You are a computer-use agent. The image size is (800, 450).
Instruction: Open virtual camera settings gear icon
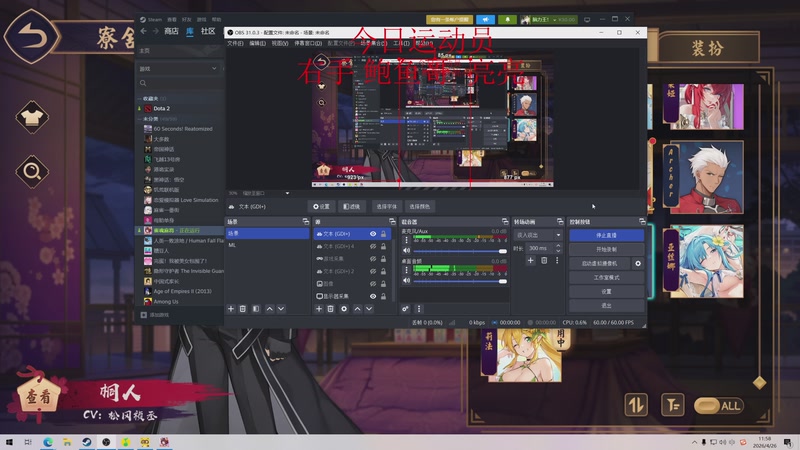click(638, 263)
